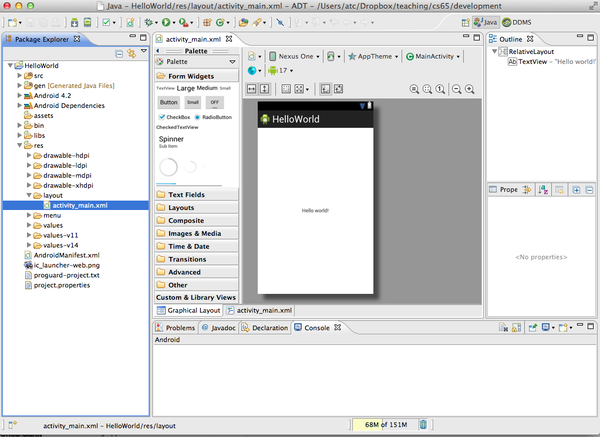600x437 pixels.
Task: Switch to the activity_main.xml source tab at bottom
Action: [x=259, y=310]
